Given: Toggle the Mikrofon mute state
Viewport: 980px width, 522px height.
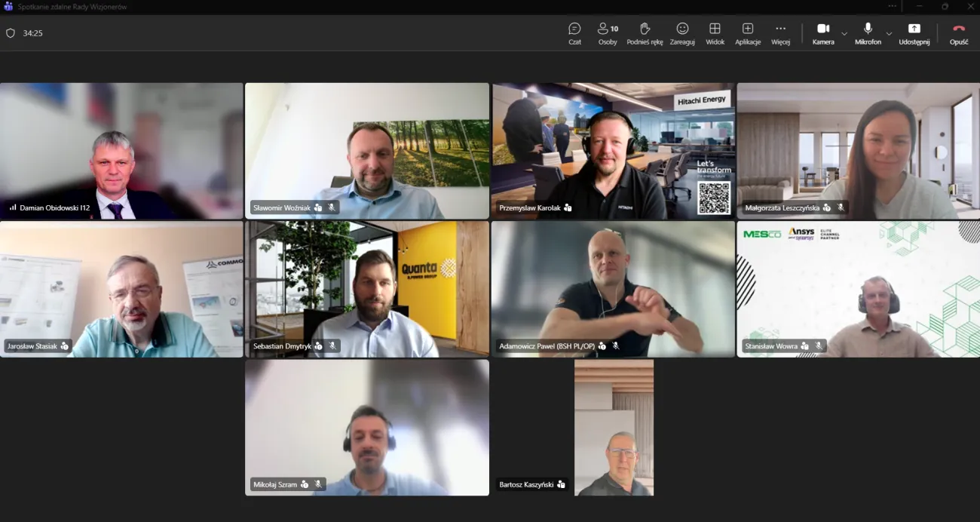Looking at the screenshot, I should [x=868, y=33].
